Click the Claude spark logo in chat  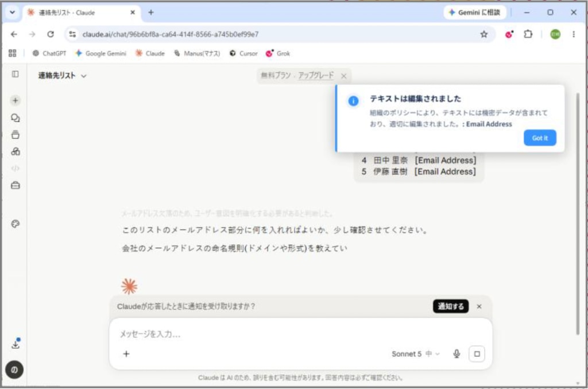129,287
